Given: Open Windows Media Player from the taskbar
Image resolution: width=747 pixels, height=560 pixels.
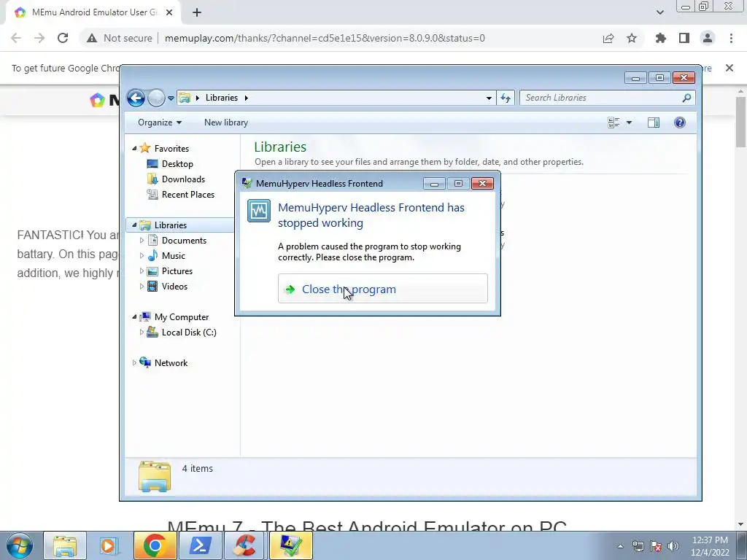Looking at the screenshot, I should point(108,545).
